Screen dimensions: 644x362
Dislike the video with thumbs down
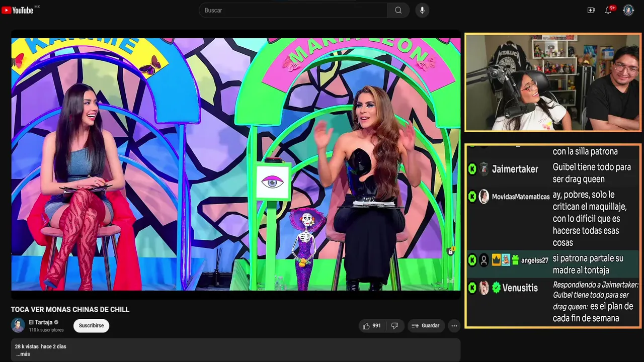[394, 326]
